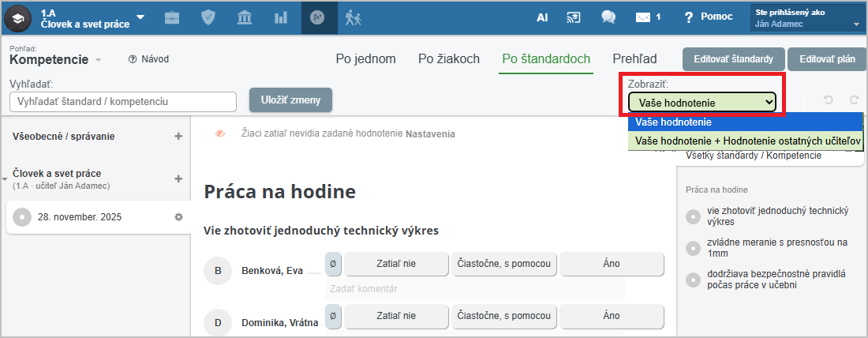Mark Benková, Eva as Čiastočne, s pomocou

[505, 264]
